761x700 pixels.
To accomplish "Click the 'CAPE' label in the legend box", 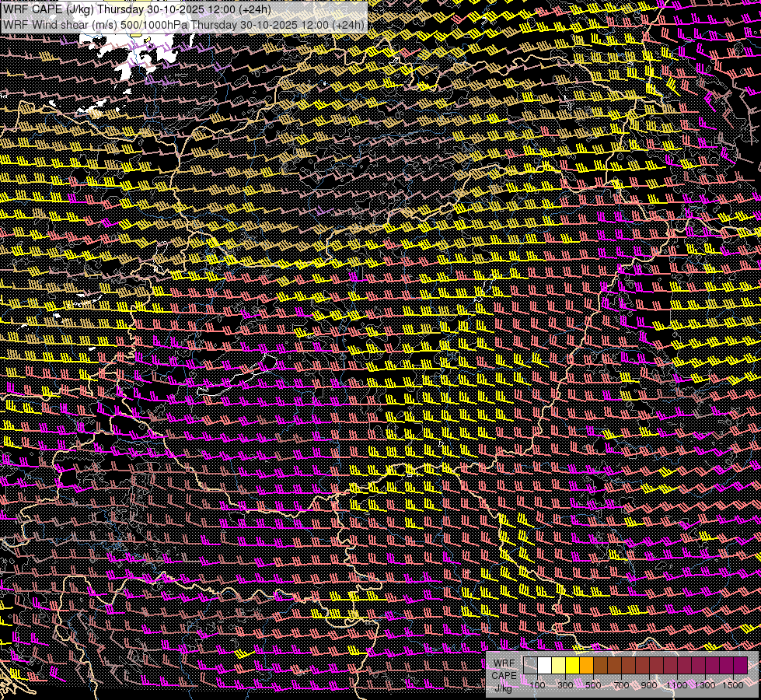I will [x=504, y=676].
